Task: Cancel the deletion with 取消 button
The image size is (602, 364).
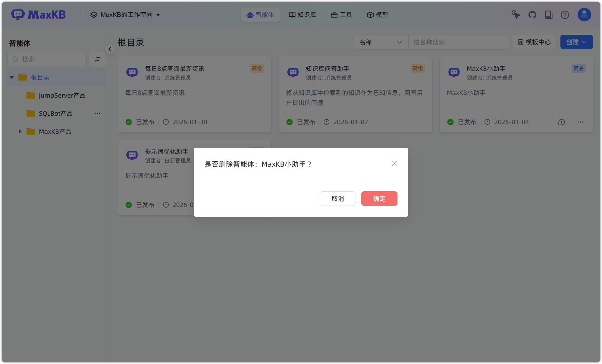Action: click(337, 199)
